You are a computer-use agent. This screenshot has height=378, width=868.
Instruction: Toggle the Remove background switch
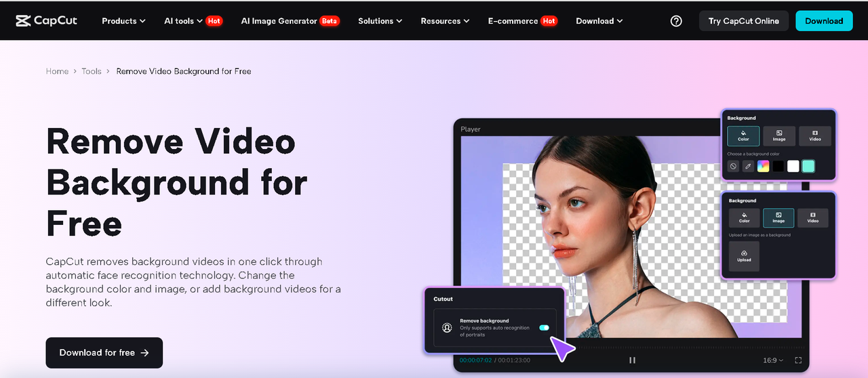(x=544, y=328)
